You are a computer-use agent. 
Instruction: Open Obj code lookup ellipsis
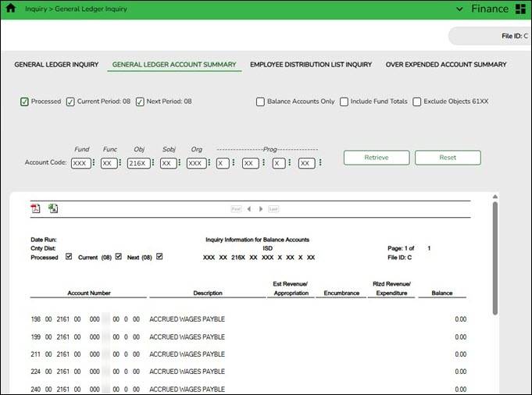pyautogui.click(x=152, y=162)
